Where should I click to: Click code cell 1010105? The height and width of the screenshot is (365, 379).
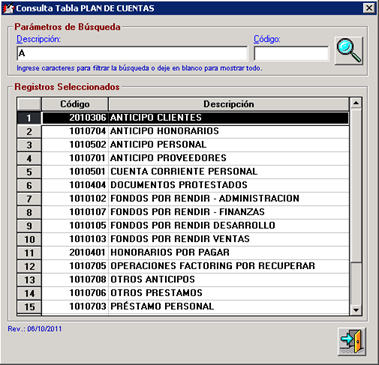point(75,226)
